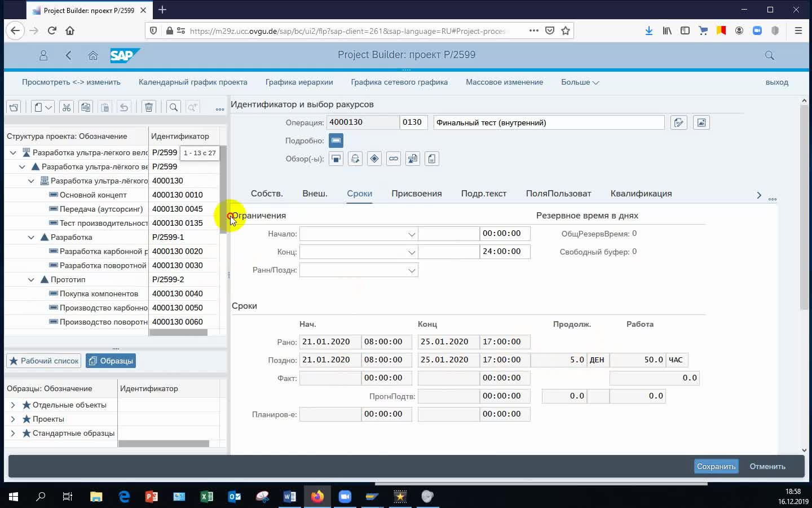Click the first overview icon in Обзор(-ы) row
Image resolution: width=812 pixels, height=508 pixels.
[336, 159]
